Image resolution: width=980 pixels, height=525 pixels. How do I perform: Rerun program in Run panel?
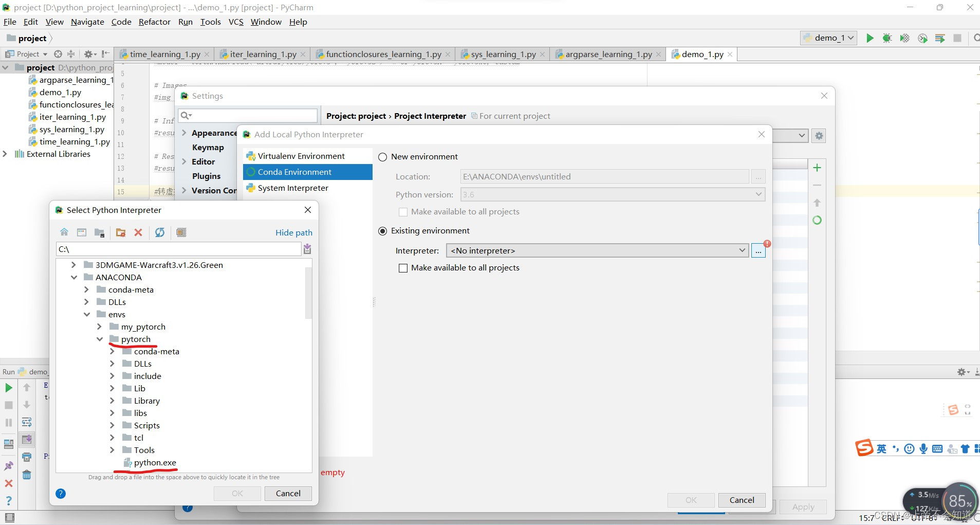(x=9, y=388)
